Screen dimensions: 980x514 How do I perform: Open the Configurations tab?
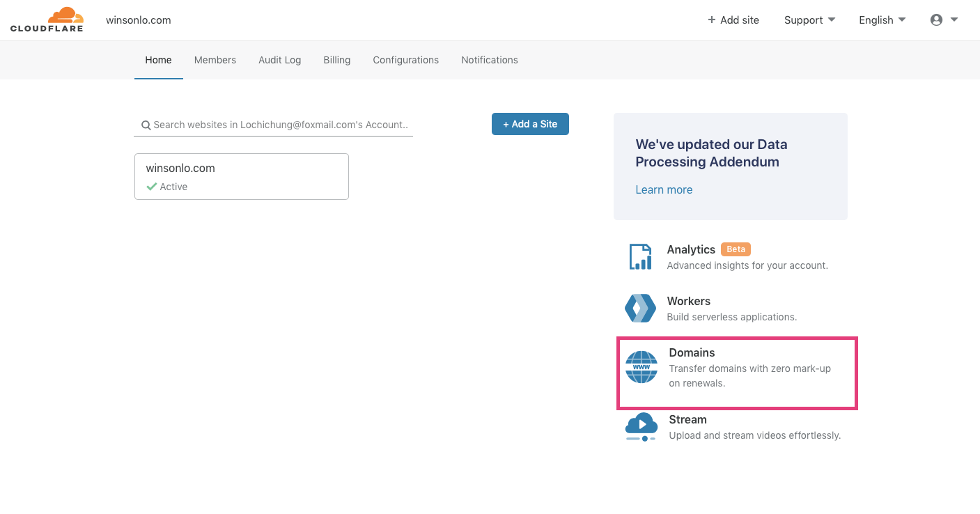coord(406,60)
